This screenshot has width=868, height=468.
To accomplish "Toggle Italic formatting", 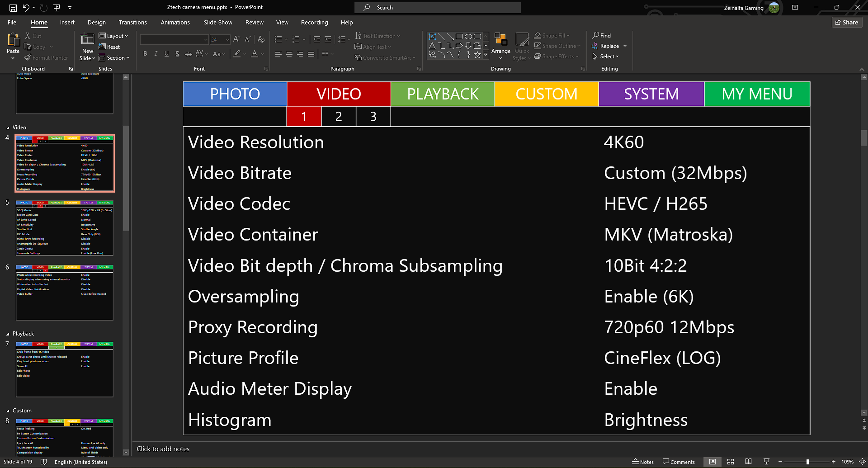I will tap(156, 54).
